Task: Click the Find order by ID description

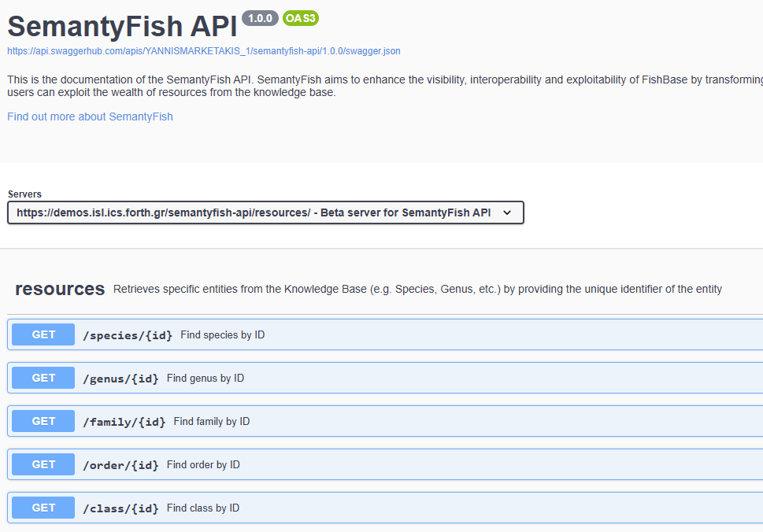Action: coord(203,465)
